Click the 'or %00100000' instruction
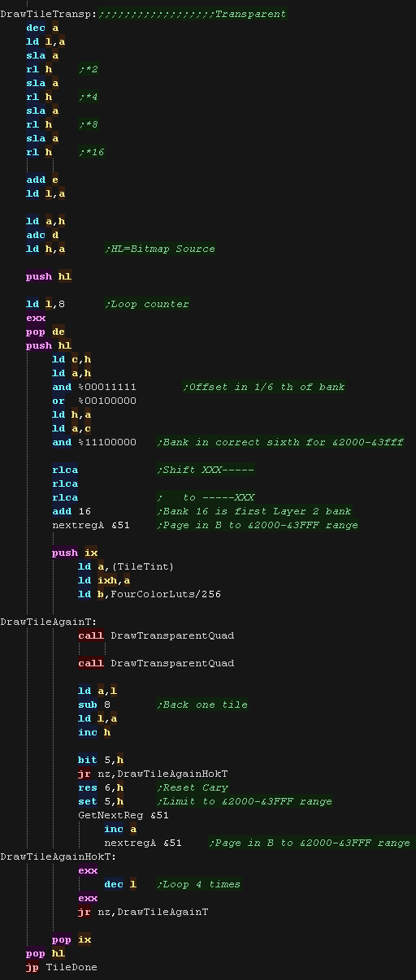The height and width of the screenshot is (980, 416). (94, 401)
